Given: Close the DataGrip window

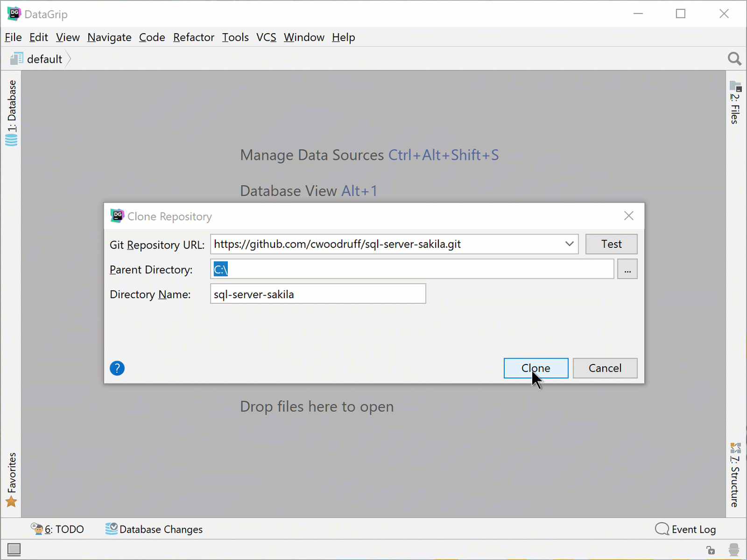Looking at the screenshot, I should click(724, 14).
